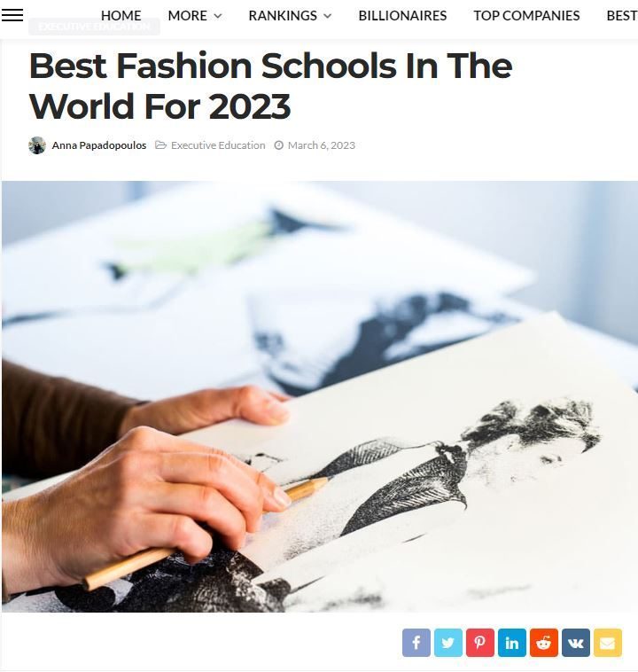Expand the RANKINGS dropdown chevron
The image size is (638, 672).
(x=328, y=16)
